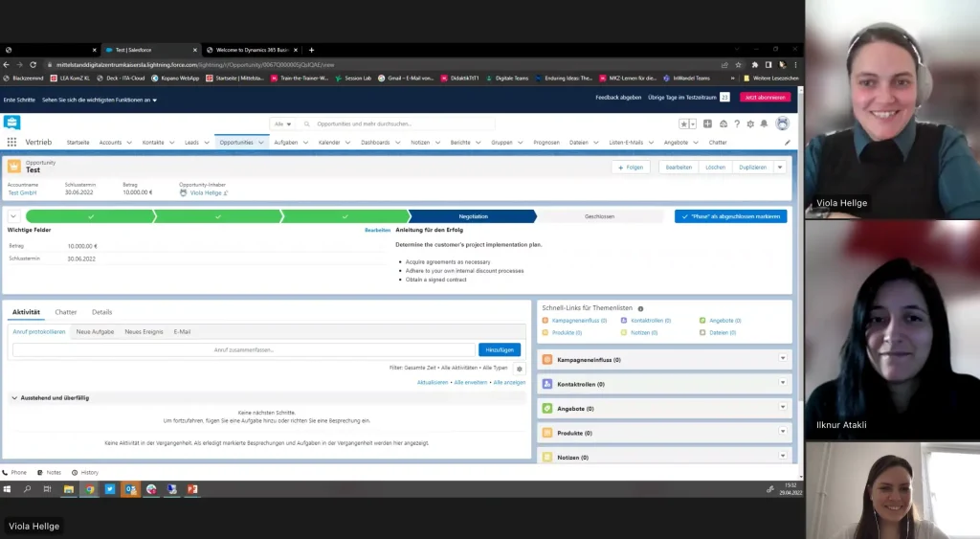Viewport: 980px width, 539px height.
Task: Expand the Opportunities tab dropdown arrow
Action: [261, 143]
